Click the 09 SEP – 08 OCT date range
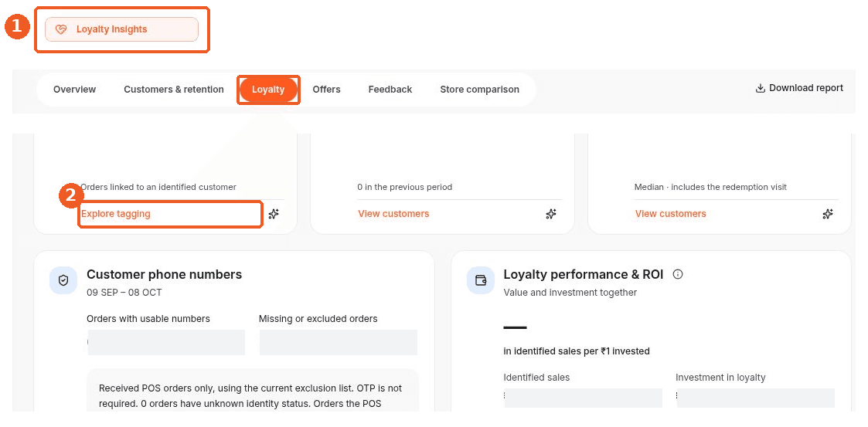 [x=124, y=293]
